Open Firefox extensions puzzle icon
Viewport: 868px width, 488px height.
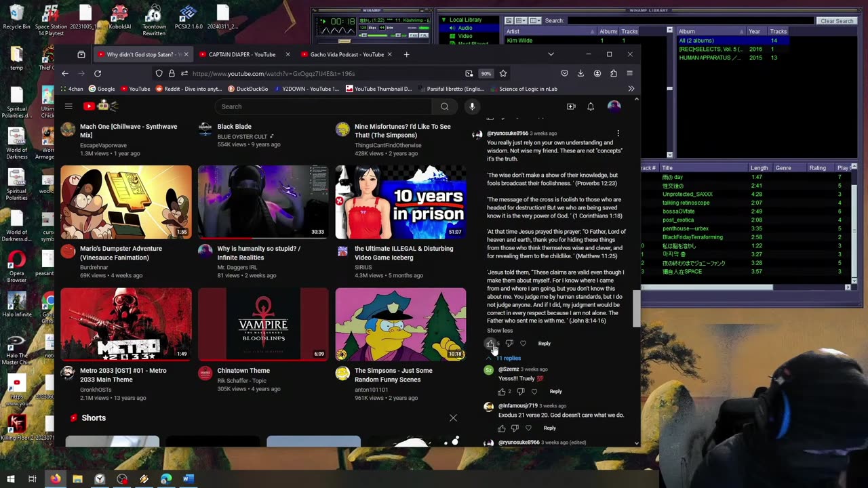pyautogui.click(x=613, y=73)
